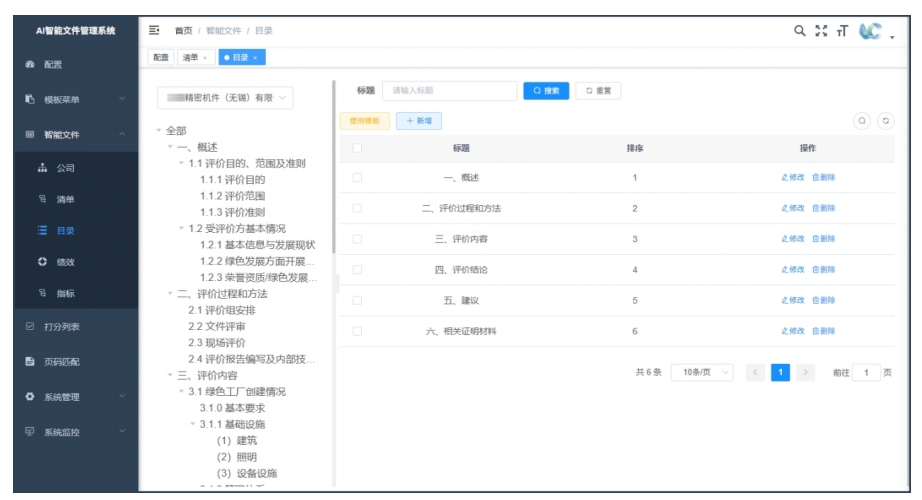Screen dimensions: 922x500
Task: Collapse the sidebar with the hamburger icon
Action: pos(155,30)
